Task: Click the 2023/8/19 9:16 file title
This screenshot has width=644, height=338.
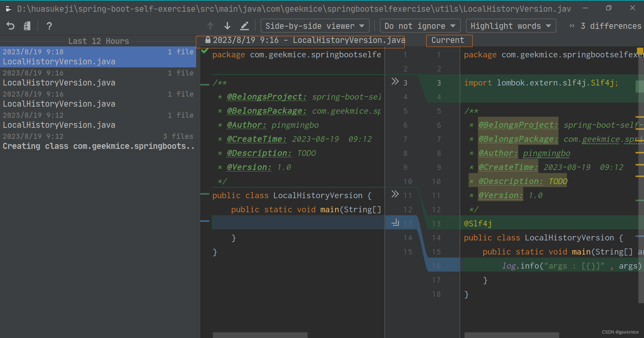Action: point(309,40)
